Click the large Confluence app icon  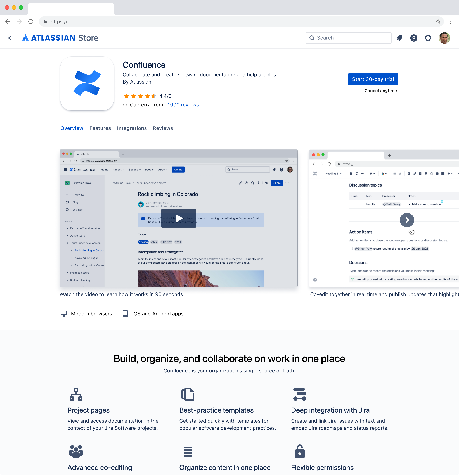point(87,84)
